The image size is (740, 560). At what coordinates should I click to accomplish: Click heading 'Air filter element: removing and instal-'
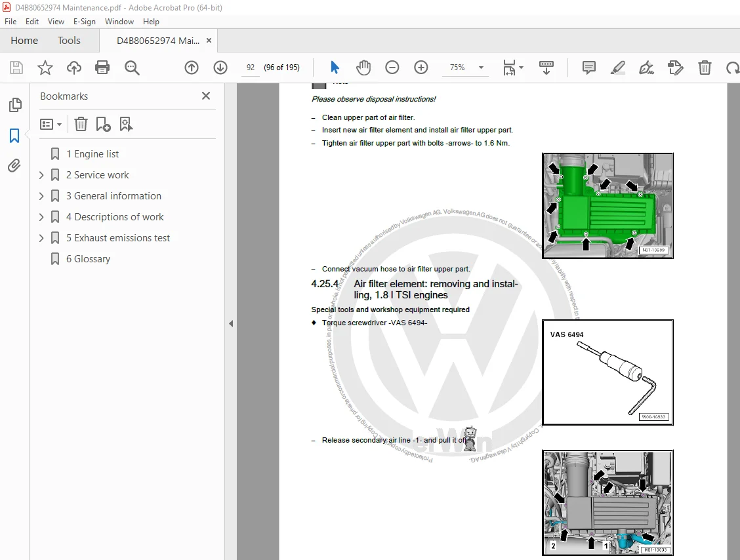pyautogui.click(x=436, y=283)
